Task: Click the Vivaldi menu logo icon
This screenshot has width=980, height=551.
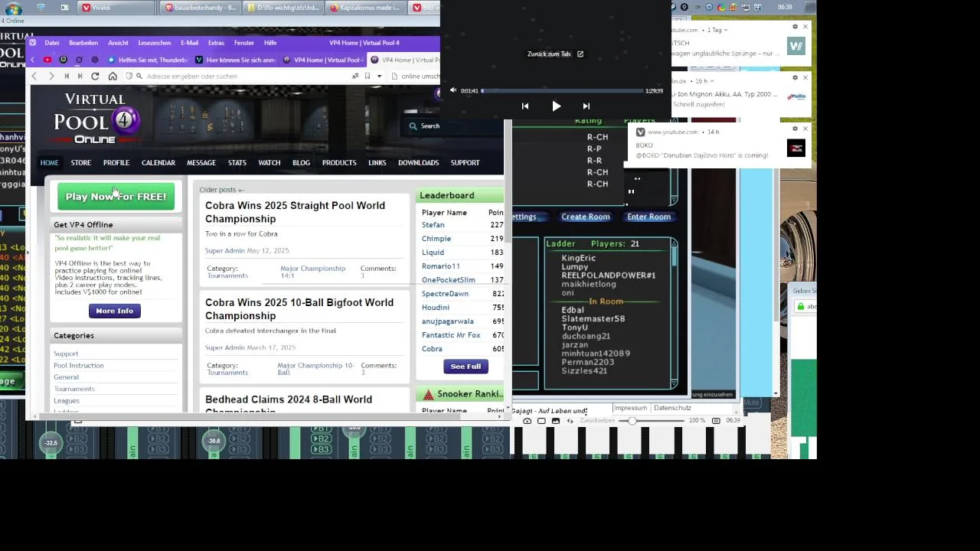Action: tap(33, 43)
